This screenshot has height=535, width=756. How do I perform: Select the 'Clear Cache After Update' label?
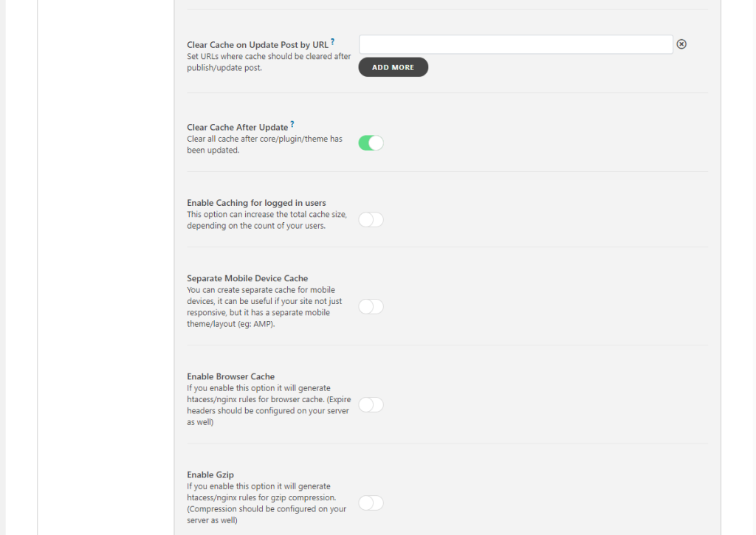[x=237, y=127]
